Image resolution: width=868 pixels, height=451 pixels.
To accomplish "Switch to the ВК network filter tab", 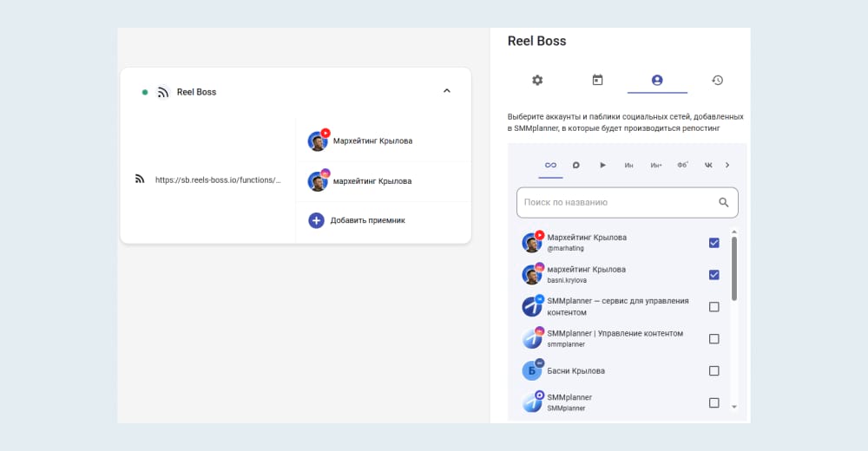I will pyautogui.click(x=707, y=165).
